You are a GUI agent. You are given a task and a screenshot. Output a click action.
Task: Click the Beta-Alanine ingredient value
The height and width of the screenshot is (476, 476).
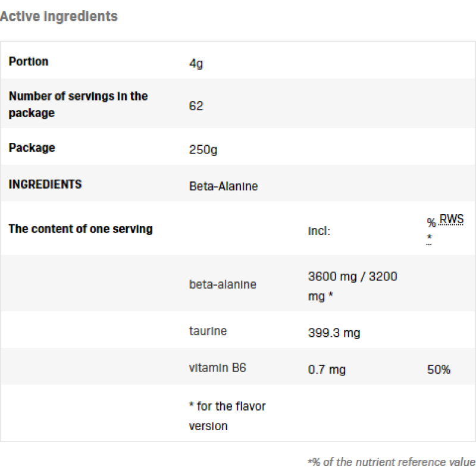(x=223, y=186)
